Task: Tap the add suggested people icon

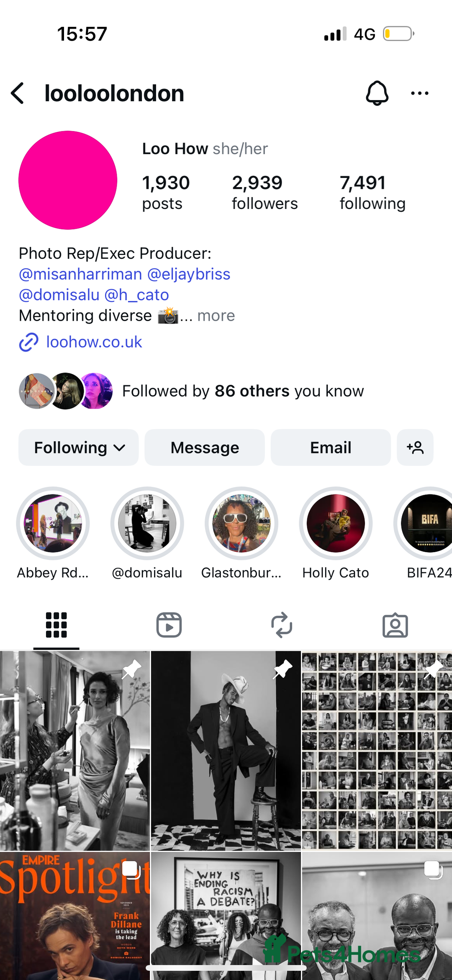Action: 415,448
